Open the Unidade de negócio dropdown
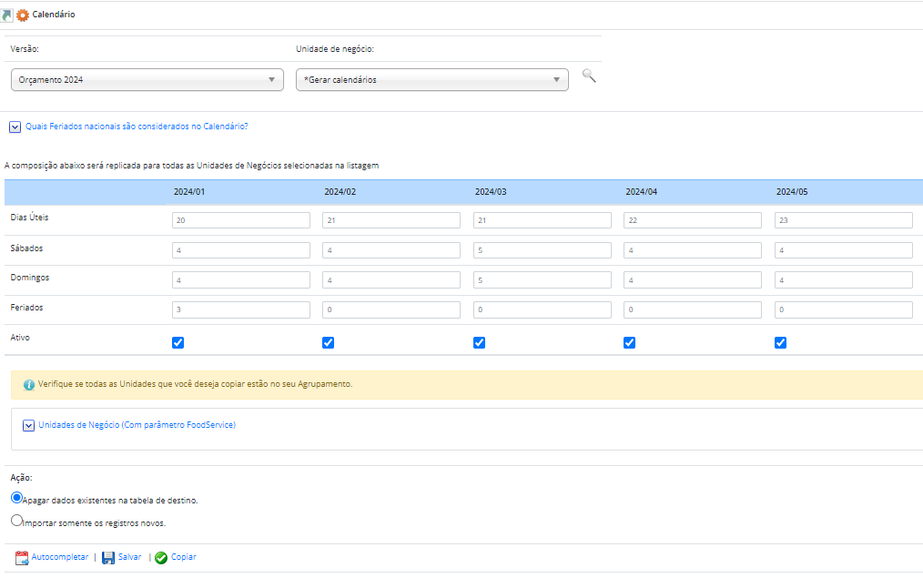The height and width of the screenshot is (588, 923). (x=432, y=80)
